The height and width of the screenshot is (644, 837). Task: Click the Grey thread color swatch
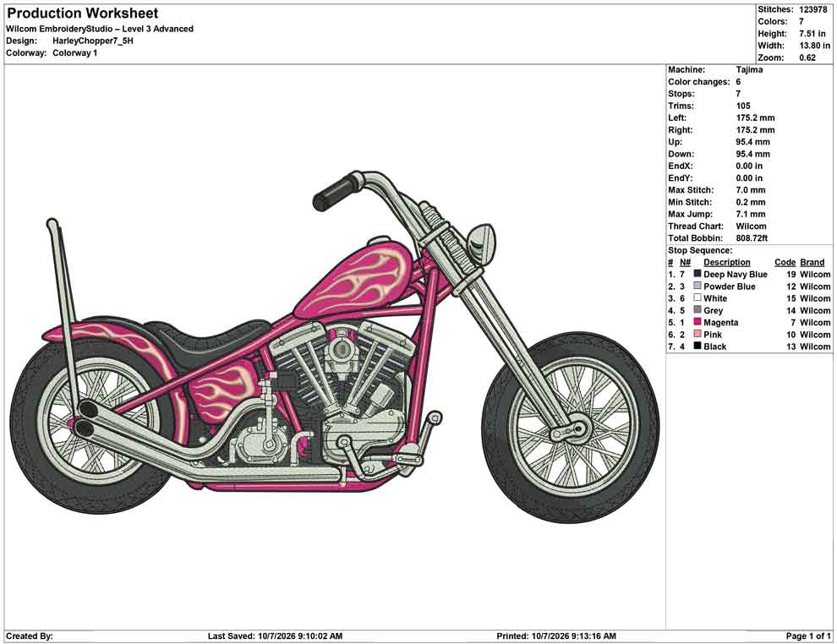(697, 310)
